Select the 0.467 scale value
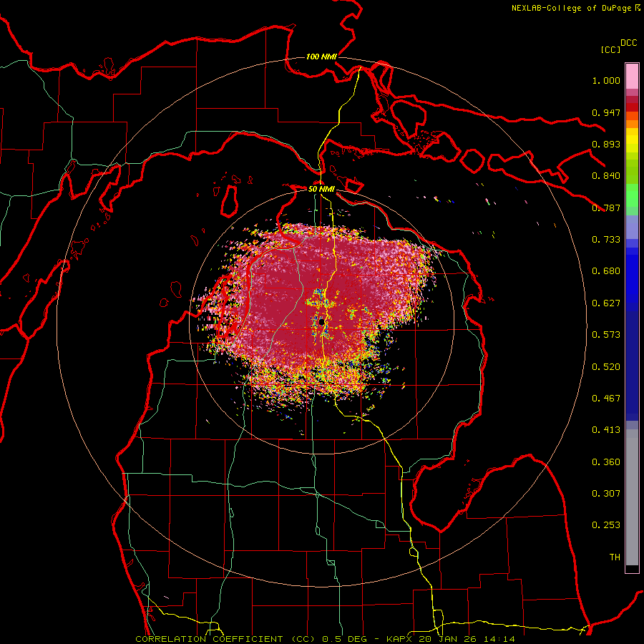Image resolution: width=644 pixels, height=644 pixels. point(606,399)
